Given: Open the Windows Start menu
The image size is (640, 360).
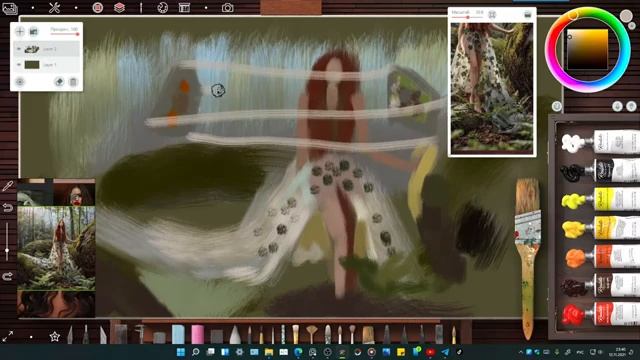Looking at the screenshot, I should (x=180, y=352).
